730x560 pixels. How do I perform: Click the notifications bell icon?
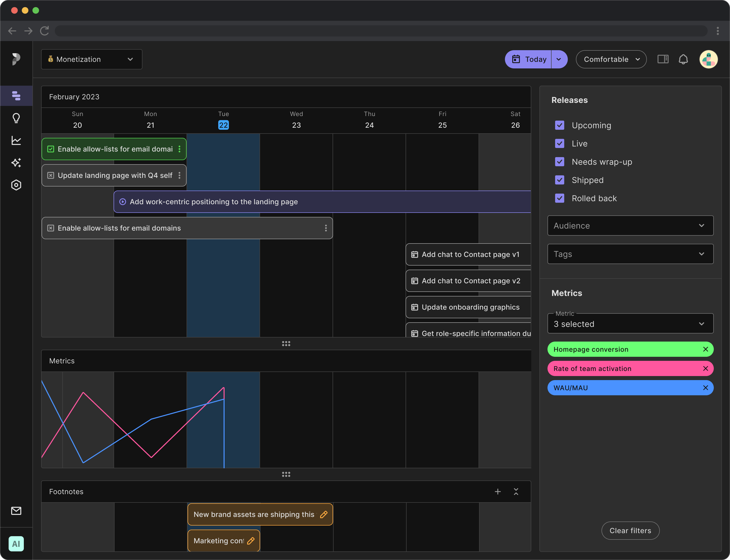[x=684, y=59]
